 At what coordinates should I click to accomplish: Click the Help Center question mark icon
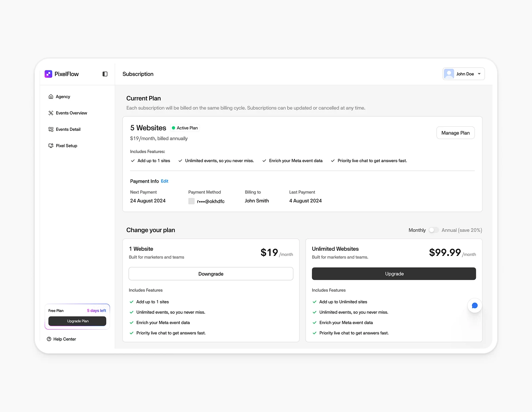(49, 339)
